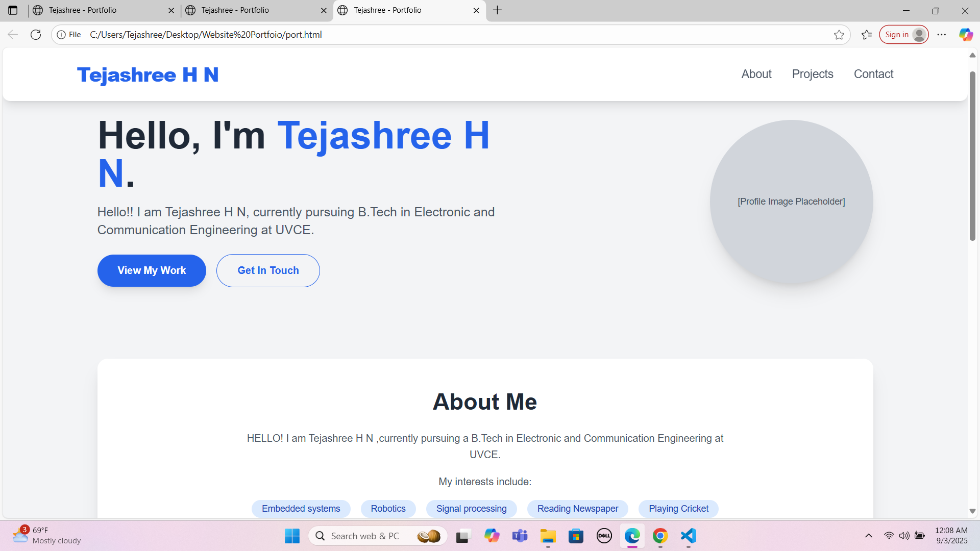980x551 pixels.
Task: Add page to favorites with star icon
Action: tap(839, 35)
